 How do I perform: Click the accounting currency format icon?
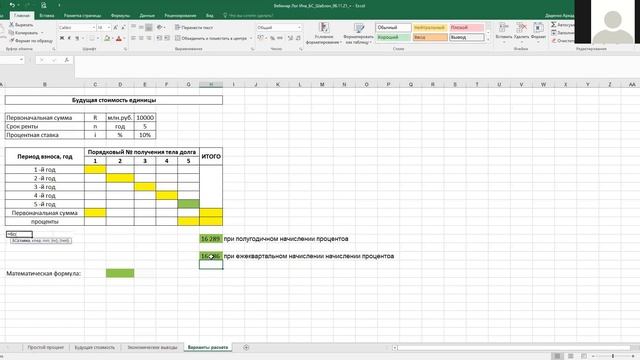[x=260, y=38]
